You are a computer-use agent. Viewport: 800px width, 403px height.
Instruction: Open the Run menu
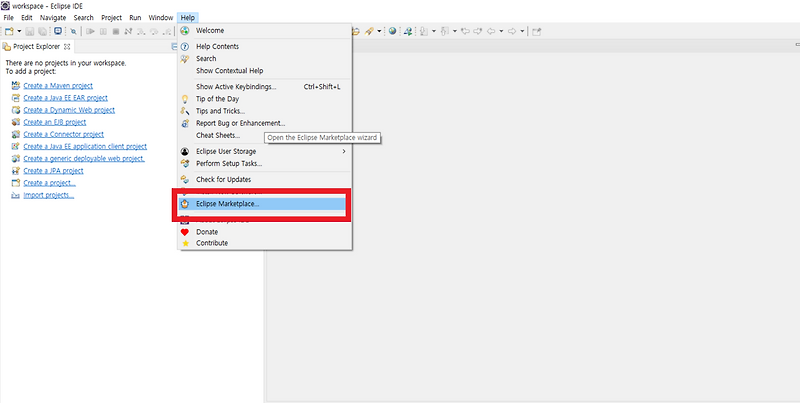pos(135,17)
